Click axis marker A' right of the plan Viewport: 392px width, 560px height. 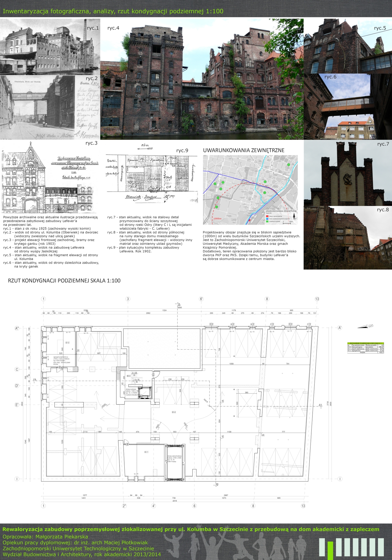[340, 328]
